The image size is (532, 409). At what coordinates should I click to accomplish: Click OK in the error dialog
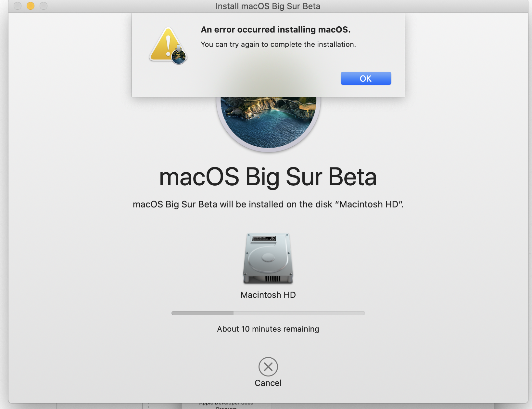click(x=366, y=78)
